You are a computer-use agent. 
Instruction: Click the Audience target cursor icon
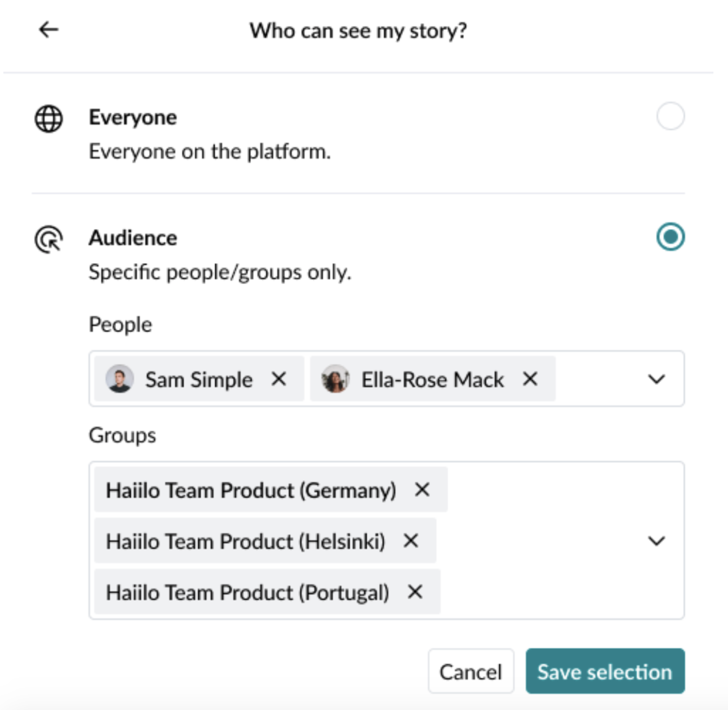click(49, 239)
